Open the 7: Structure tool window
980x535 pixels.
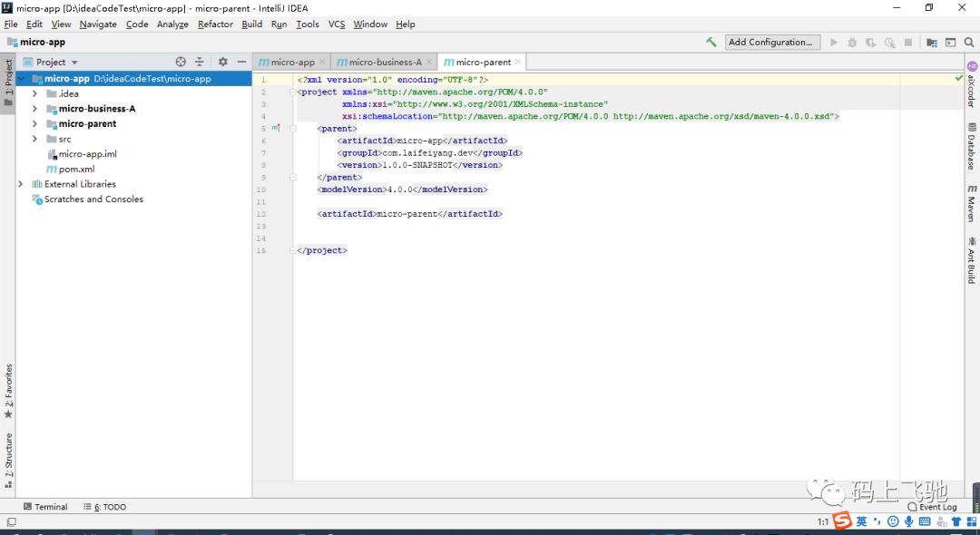point(8,461)
